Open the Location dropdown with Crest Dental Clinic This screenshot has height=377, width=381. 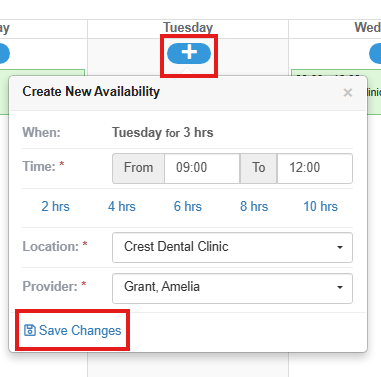click(x=232, y=247)
